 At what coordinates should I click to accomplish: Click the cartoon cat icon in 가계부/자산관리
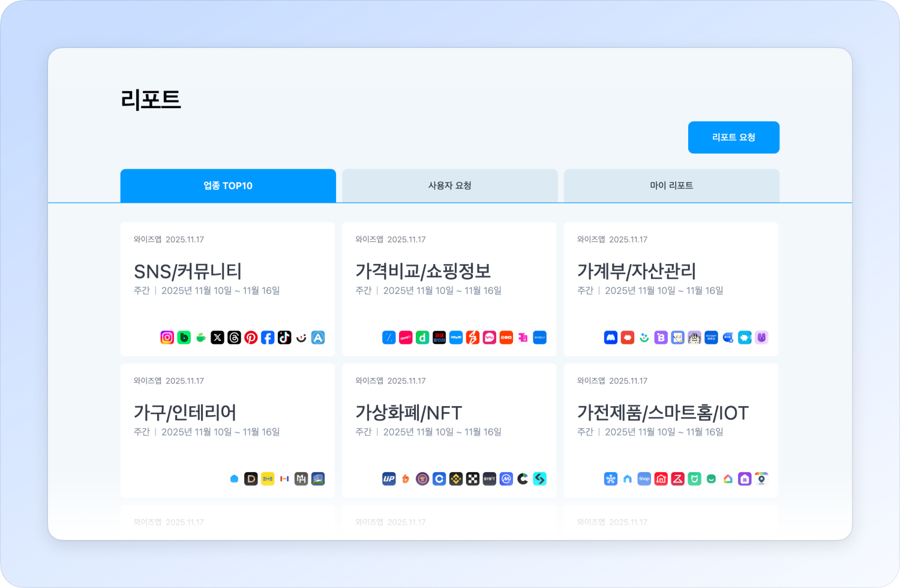(695, 338)
